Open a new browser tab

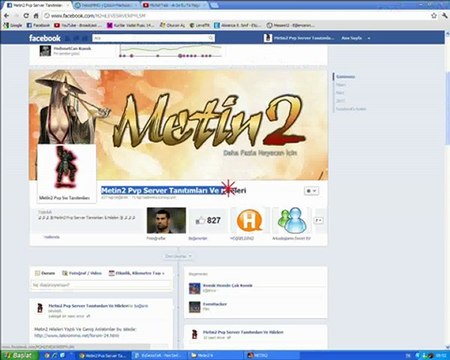[215, 5]
